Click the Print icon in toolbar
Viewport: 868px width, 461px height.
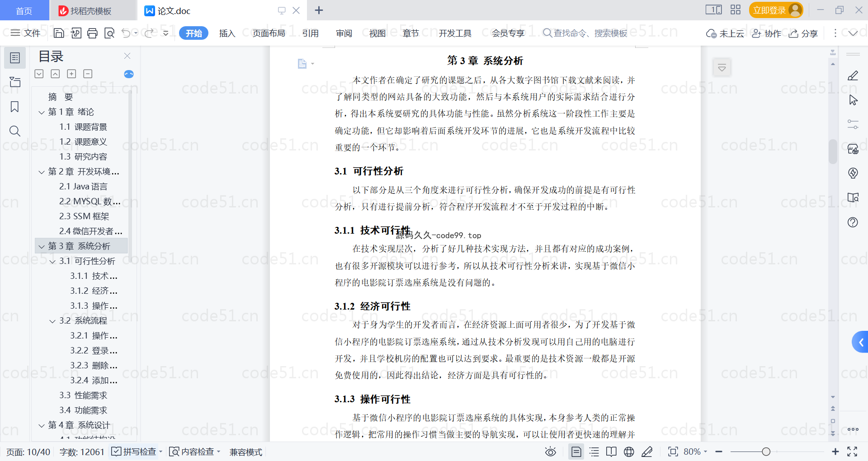pos(92,33)
